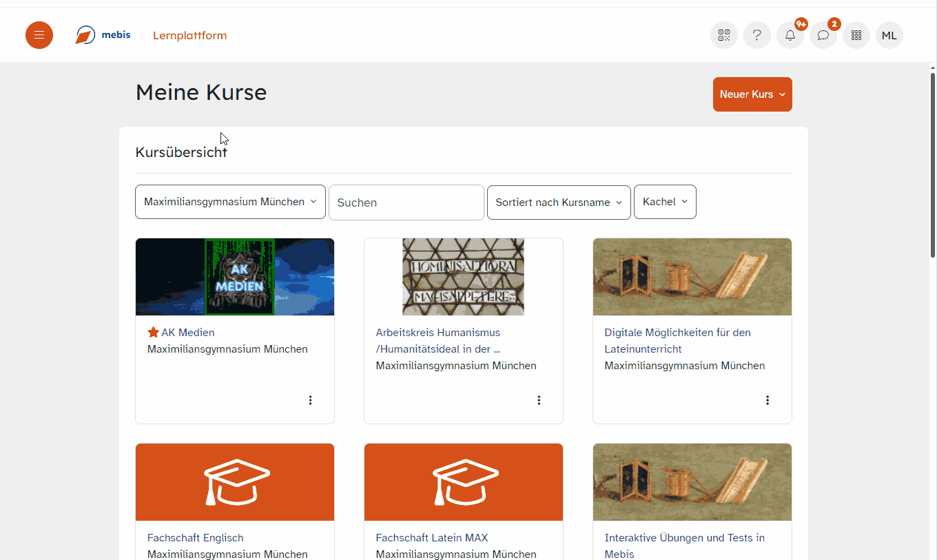937x560 pixels.
Task: Click the Interaktive Übungen course image
Action: coord(692,482)
